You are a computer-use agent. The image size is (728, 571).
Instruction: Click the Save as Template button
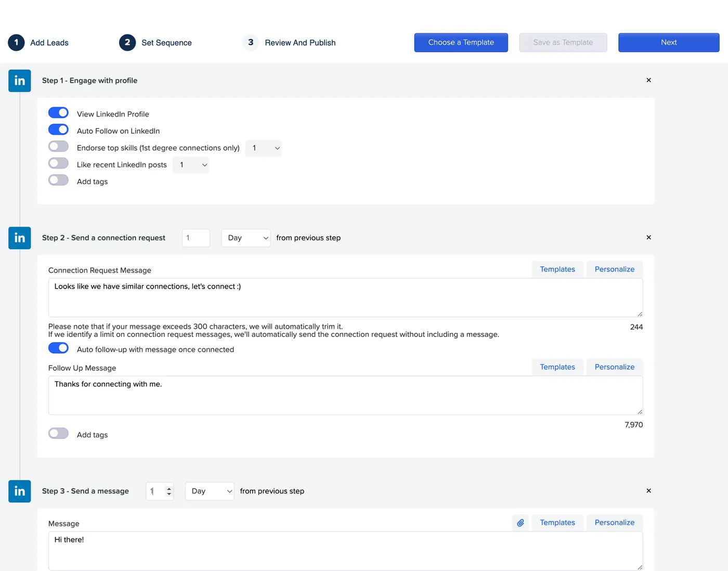click(563, 43)
